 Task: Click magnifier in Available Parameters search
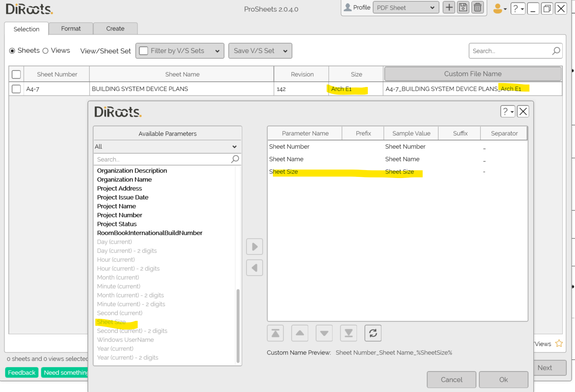pyautogui.click(x=235, y=159)
